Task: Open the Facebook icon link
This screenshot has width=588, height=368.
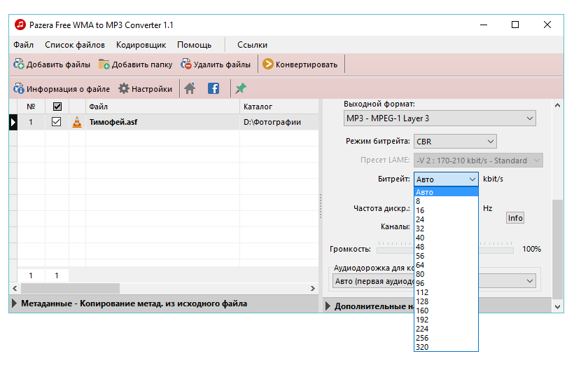Action: tap(213, 88)
